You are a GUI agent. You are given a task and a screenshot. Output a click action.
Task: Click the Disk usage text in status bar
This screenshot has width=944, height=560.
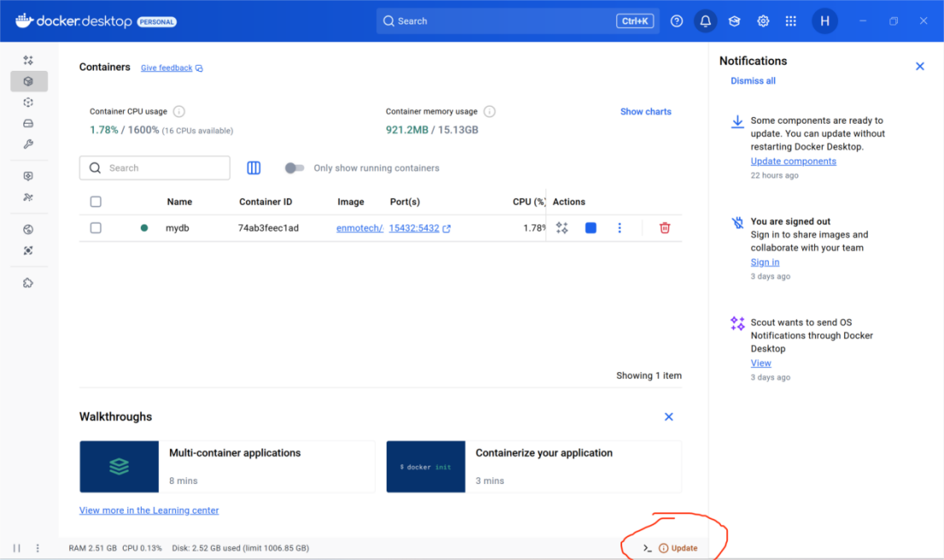240,548
